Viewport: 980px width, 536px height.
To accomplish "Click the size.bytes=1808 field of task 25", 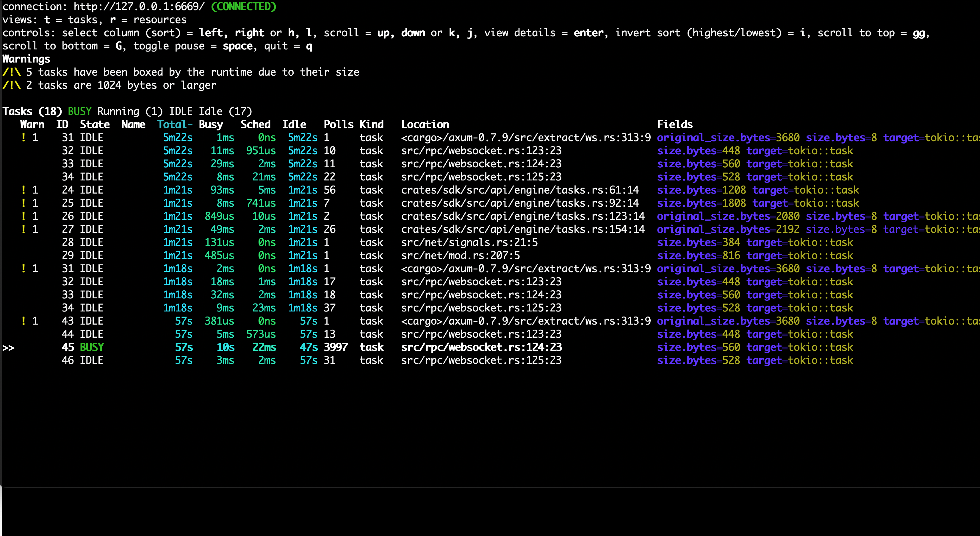I will [x=701, y=203].
